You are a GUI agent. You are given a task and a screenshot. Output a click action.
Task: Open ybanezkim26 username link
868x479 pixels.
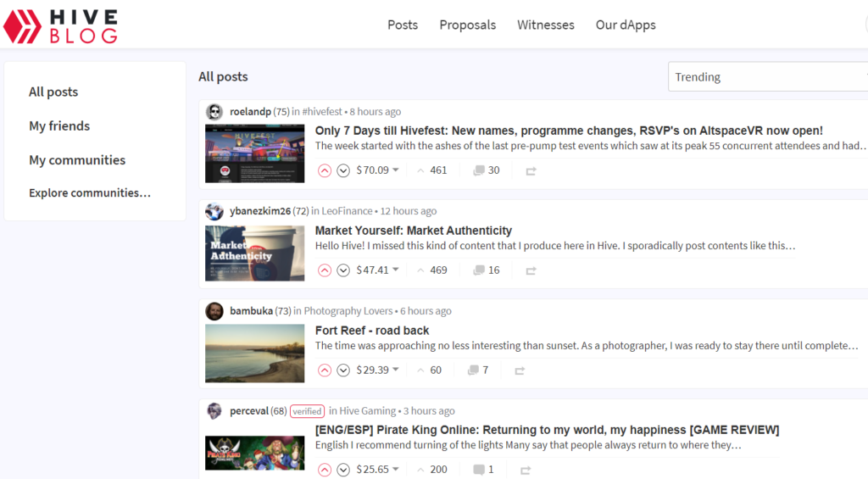(x=260, y=211)
